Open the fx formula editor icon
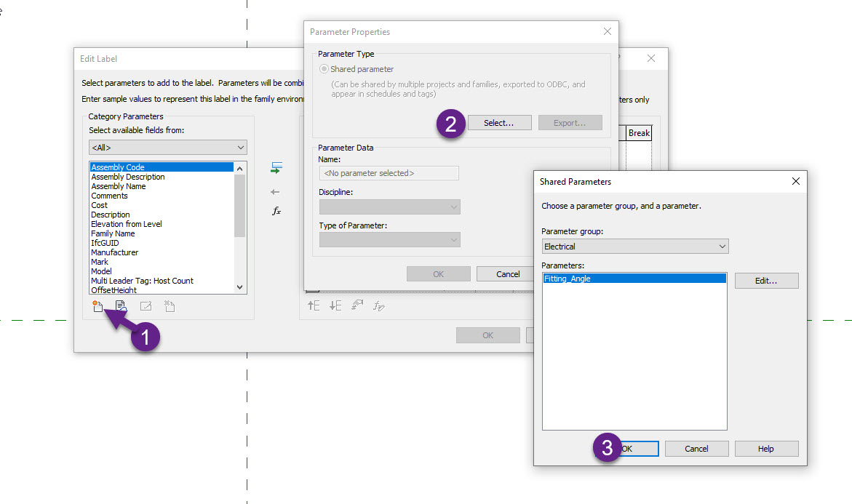Image resolution: width=852 pixels, height=504 pixels. 276,211
